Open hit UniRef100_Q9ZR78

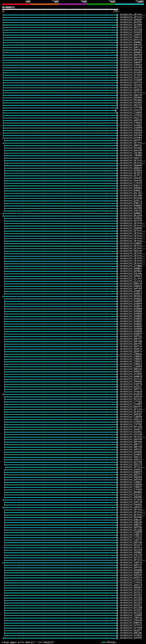[x=131, y=90]
